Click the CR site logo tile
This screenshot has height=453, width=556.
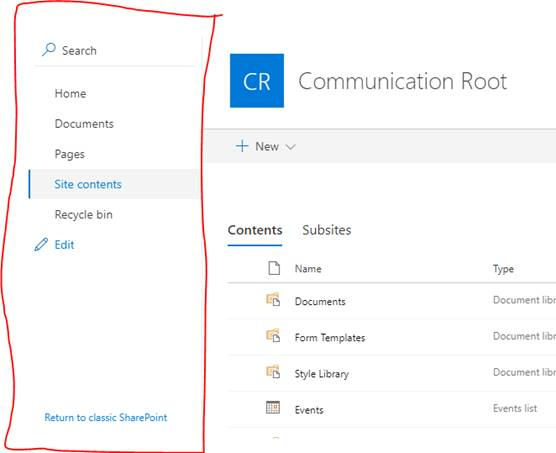click(257, 80)
